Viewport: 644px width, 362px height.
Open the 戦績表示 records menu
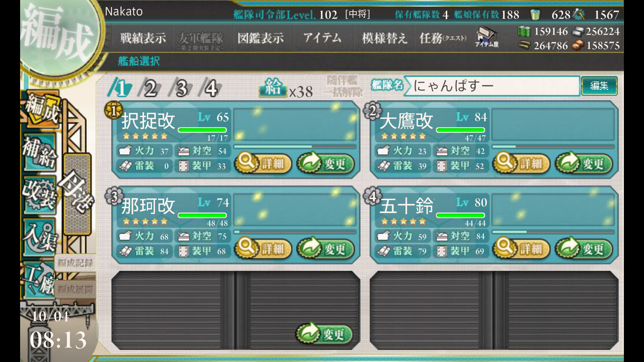[x=143, y=38]
